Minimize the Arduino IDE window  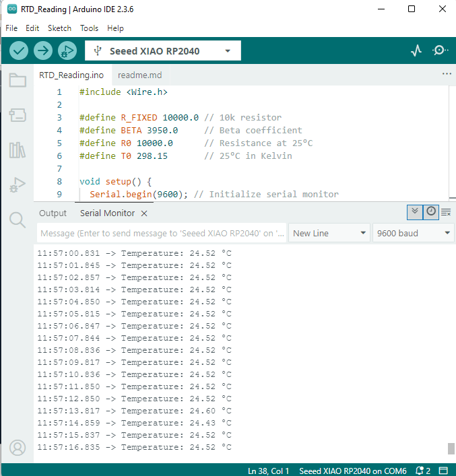pos(381,9)
